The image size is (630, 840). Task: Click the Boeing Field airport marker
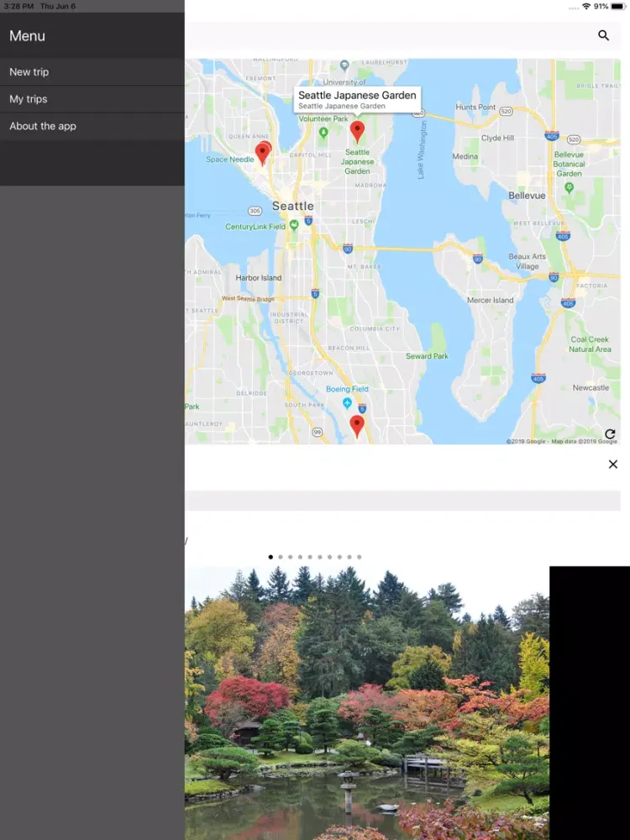click(347, 402)
